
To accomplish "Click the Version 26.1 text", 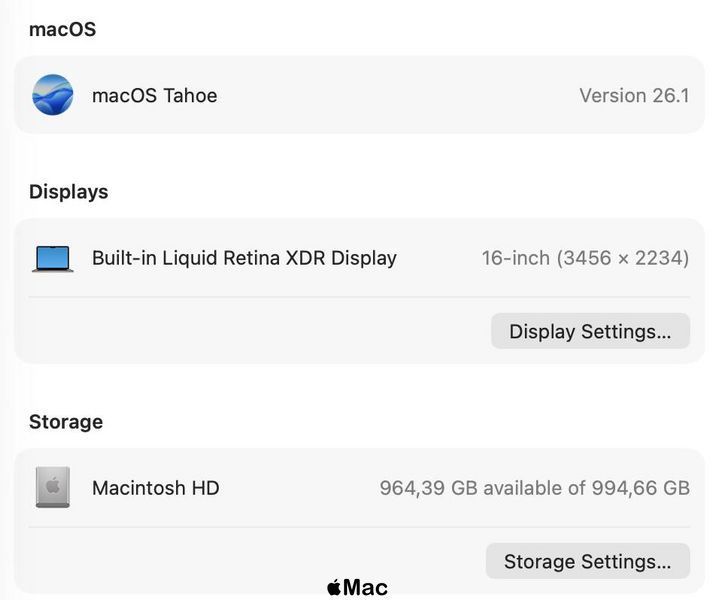I will pyautogui.click(x=634, y=96).
